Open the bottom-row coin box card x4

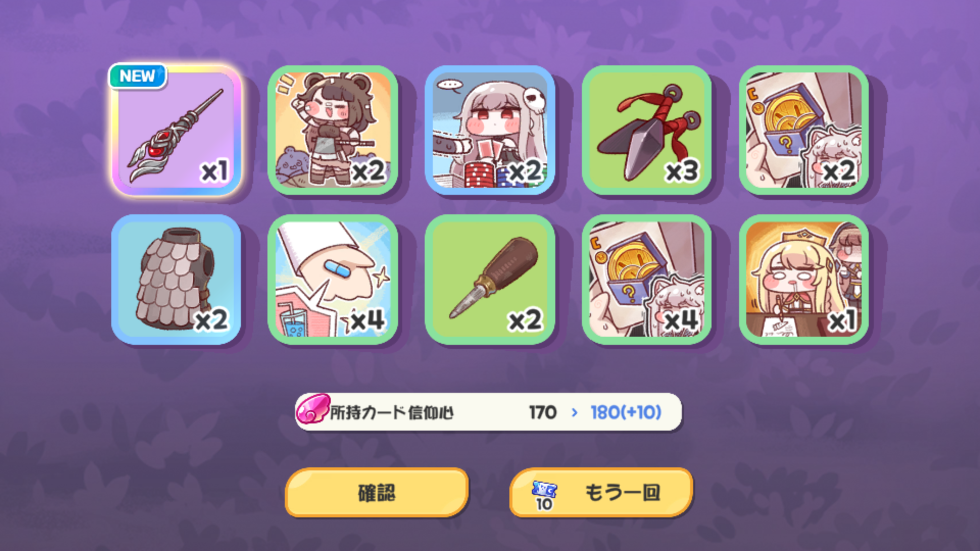647,280
